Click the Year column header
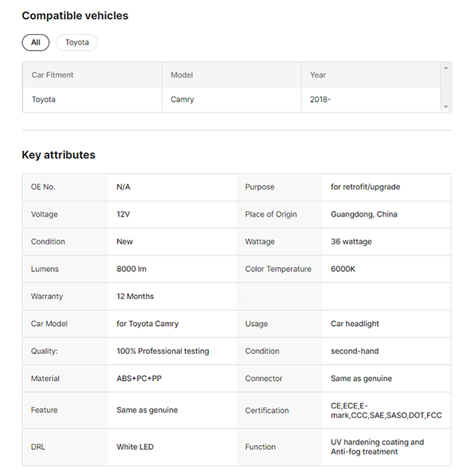This screenshot has height=476, width=476. 318,75
